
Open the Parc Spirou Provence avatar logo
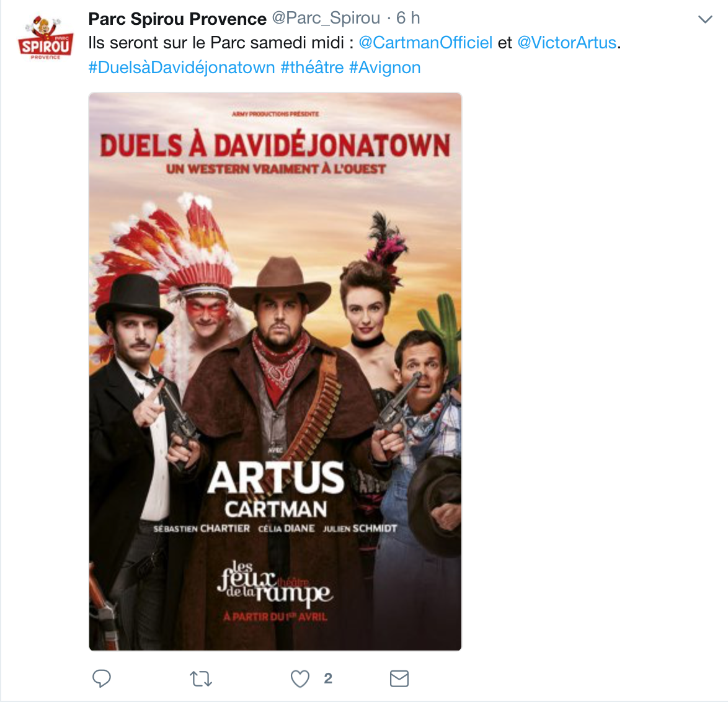[45, 37]
